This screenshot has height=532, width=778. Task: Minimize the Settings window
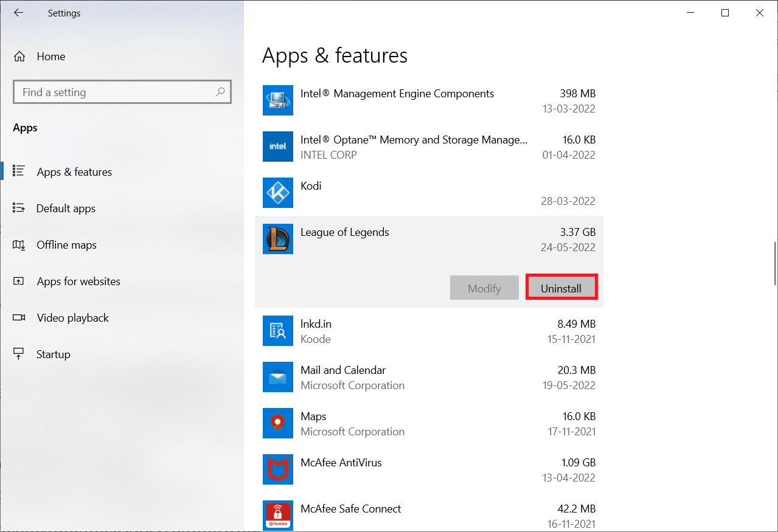pos(691,13)
